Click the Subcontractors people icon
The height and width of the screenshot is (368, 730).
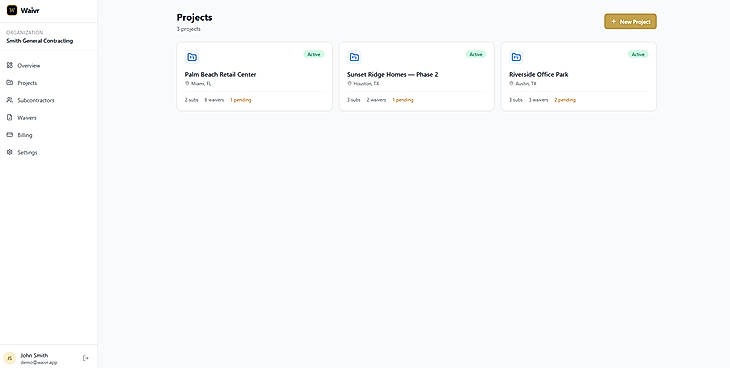pyautogui.click(x=9, y=100)
